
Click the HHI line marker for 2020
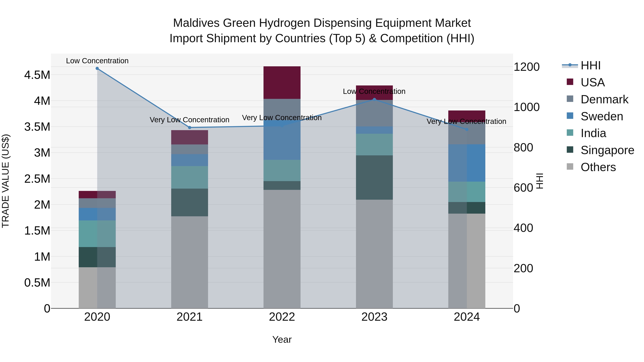[97, 68]
